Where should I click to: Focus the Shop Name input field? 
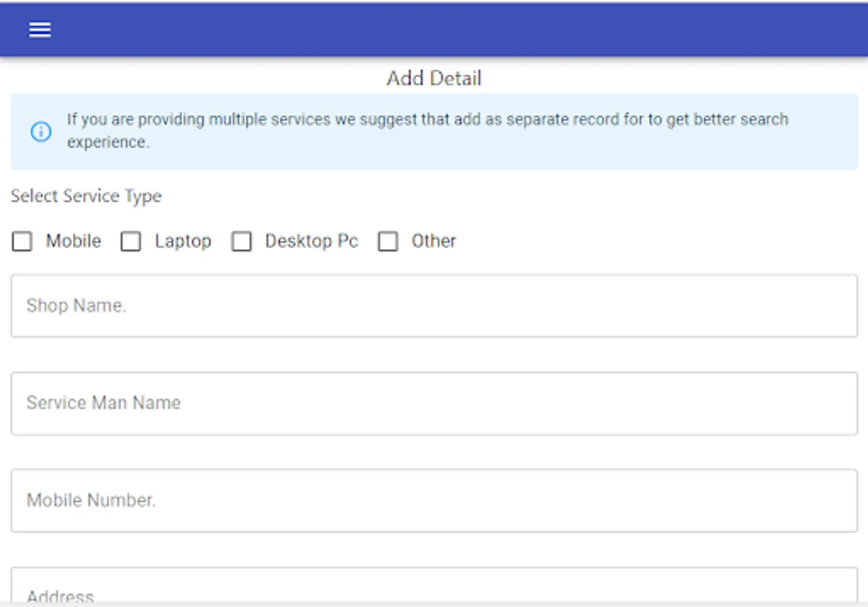click(x=434, y=306)
